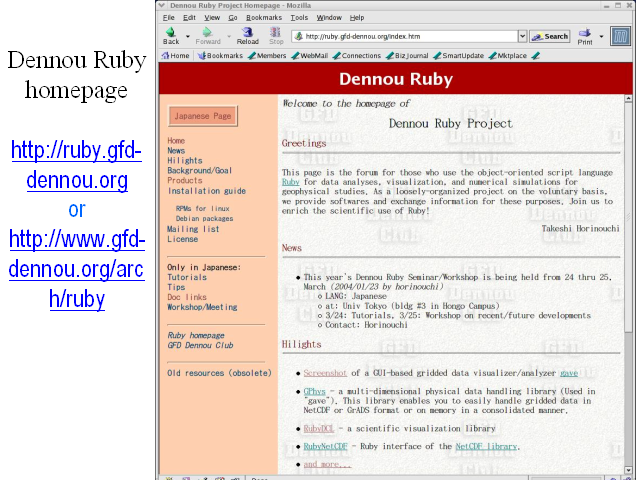Click the scrollbar down arrow
Screen dimensions: 640x480
pos(628,470)
